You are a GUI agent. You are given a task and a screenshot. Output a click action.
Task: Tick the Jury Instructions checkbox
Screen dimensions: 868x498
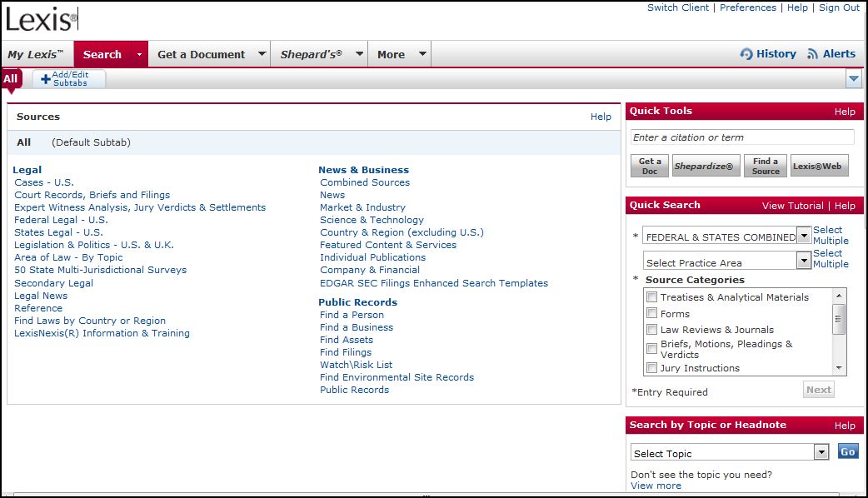(x=652, y=368)
